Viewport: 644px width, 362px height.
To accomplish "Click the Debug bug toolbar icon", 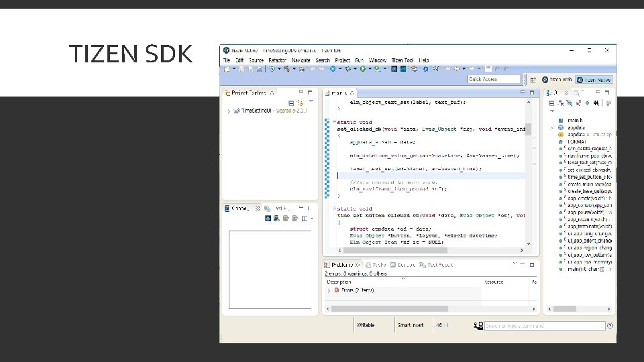I will point(348,69).
